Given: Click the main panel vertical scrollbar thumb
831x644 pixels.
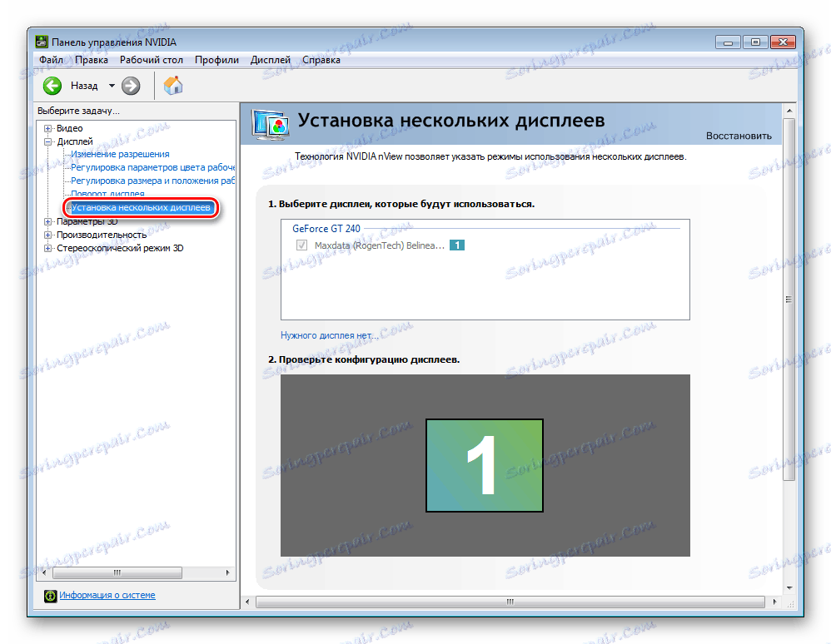Looking at the screenshot, I should [x=789, y=300].
